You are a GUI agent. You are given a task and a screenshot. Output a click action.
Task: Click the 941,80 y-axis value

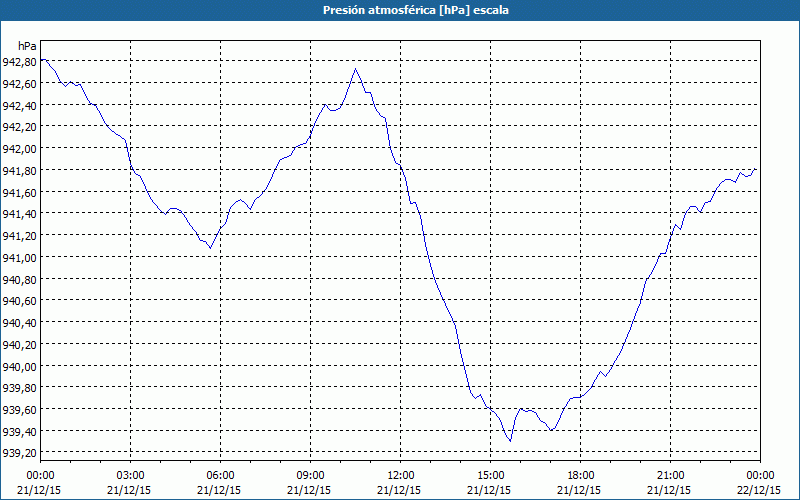tap(19, 170)
